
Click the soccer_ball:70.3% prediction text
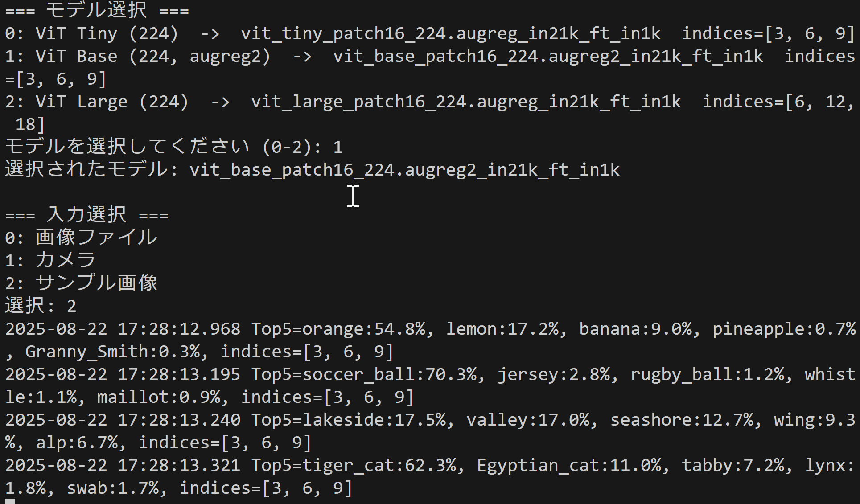coord(390,374)
